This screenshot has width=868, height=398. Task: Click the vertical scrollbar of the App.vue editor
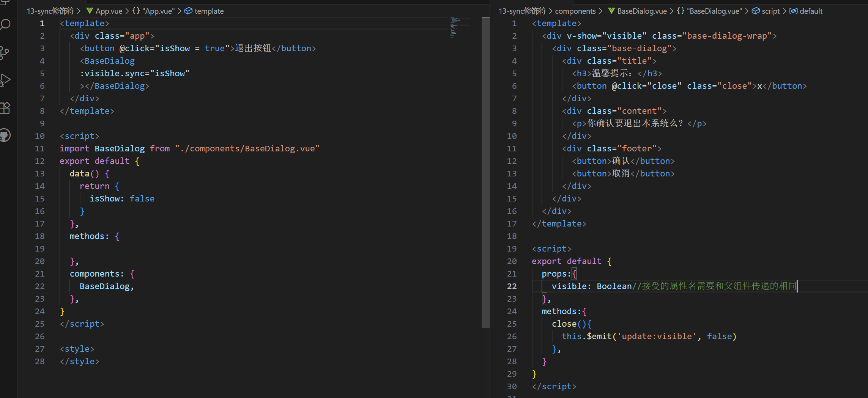click(485, 172)
